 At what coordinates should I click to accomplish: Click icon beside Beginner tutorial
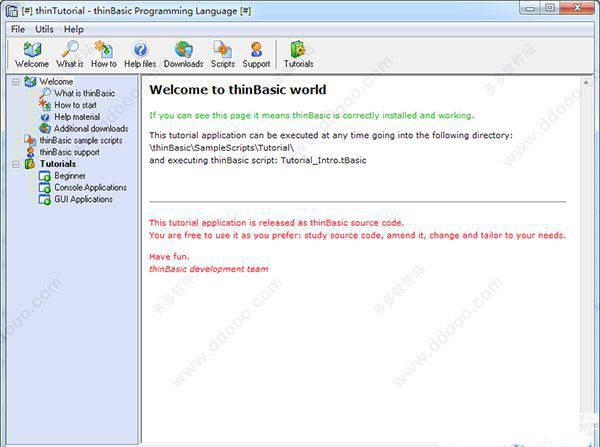click(45, 176)
